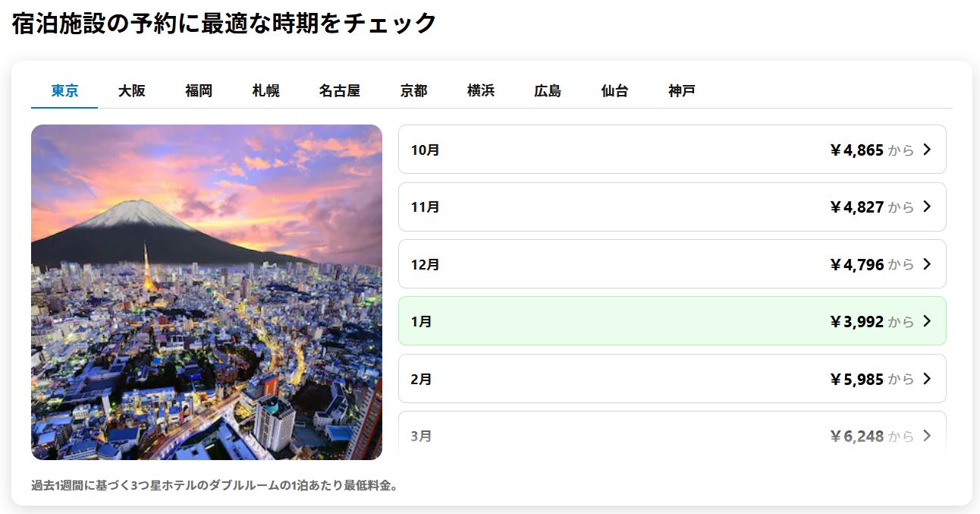Click the chevron arrow in 3月 row
The image size is (980, 514).
[x=926, y=436]
